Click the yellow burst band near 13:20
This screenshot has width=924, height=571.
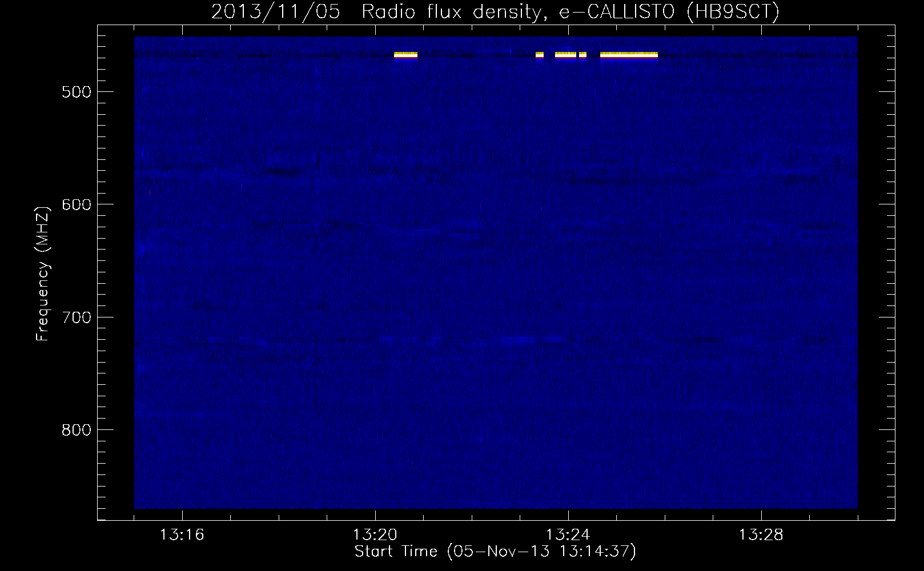405,55
